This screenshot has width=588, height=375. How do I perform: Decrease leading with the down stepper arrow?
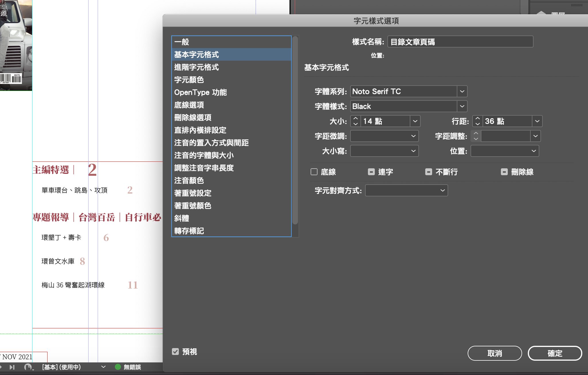pos(477,124)
